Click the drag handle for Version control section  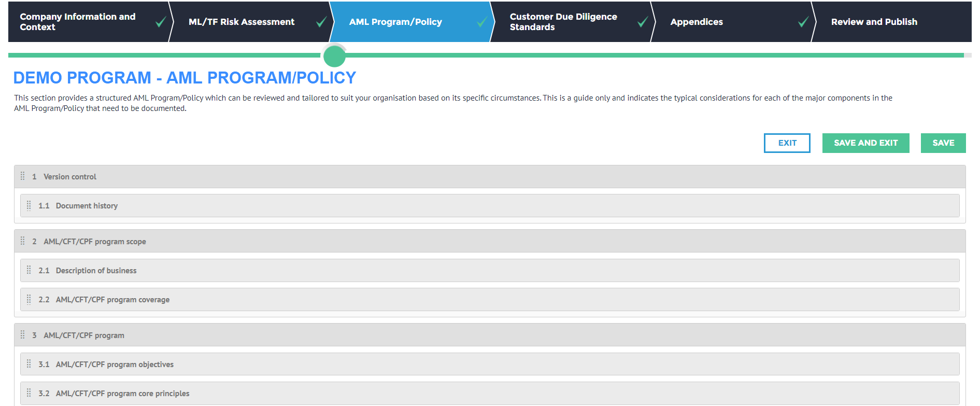coord(22,176)
